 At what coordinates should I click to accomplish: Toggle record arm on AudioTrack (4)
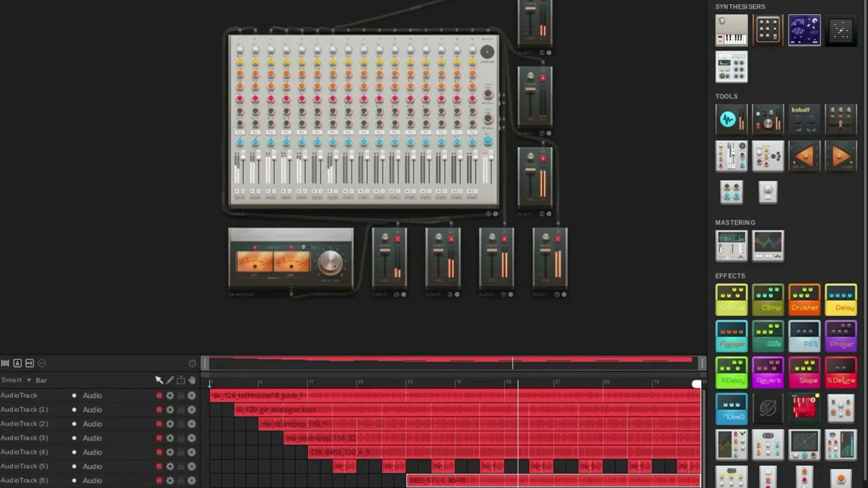point(159,452)
